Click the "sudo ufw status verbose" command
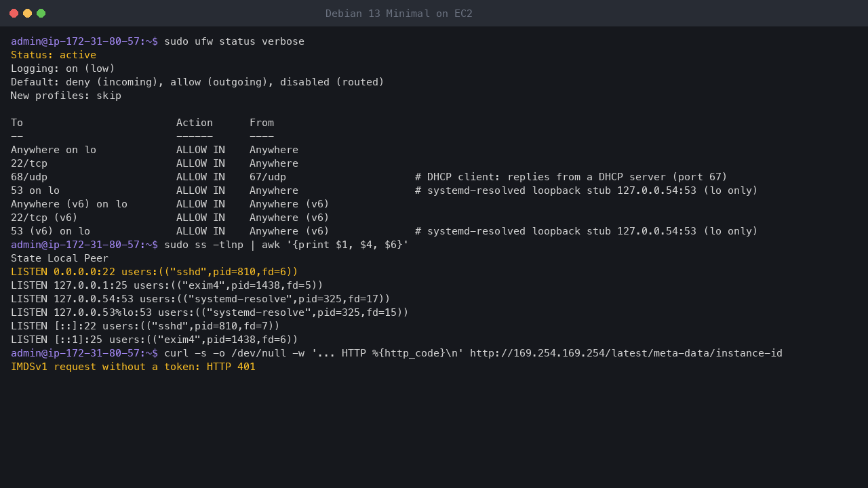 [x=234, y=41]
